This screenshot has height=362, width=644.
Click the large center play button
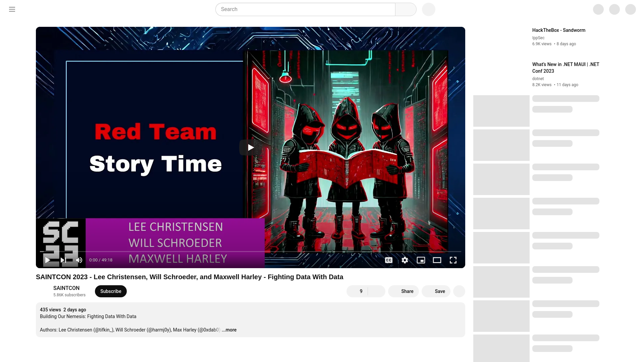click(x=251, y=147)
